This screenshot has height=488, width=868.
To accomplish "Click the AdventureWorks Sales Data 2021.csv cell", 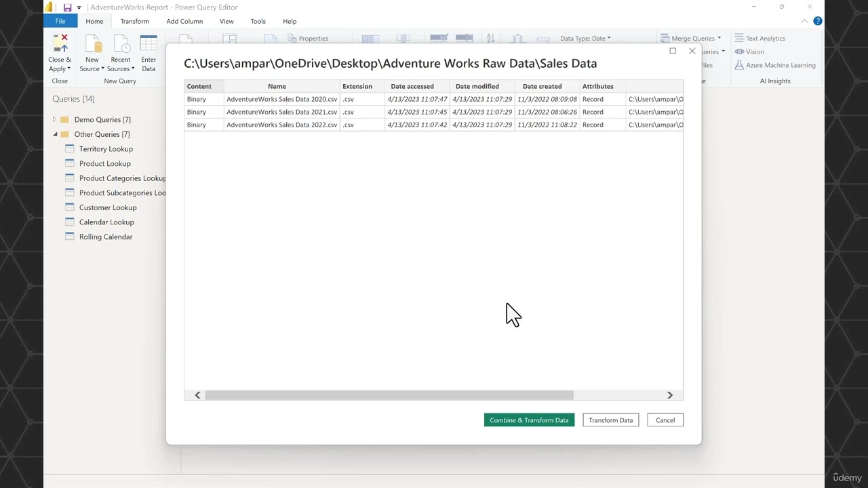I will coord(281,112).
